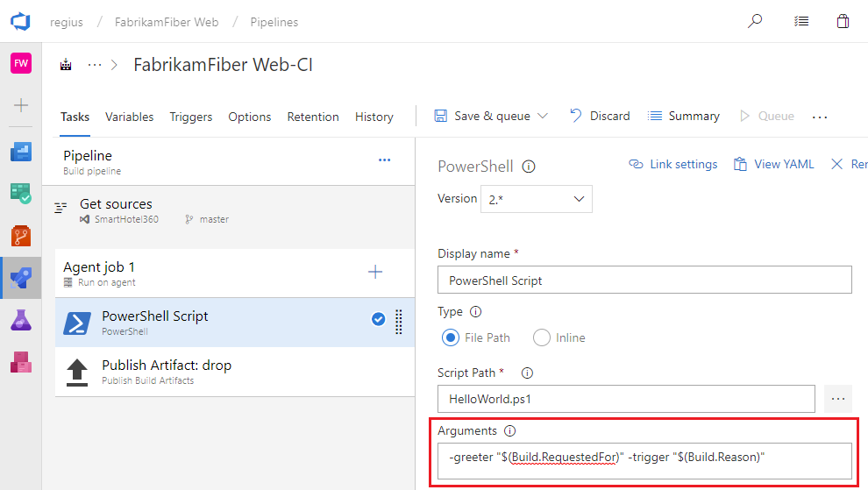Screen dimensions: 868x490
Task: Open the Artifacts icon in sidebar
Action: [x=20, y=361]
